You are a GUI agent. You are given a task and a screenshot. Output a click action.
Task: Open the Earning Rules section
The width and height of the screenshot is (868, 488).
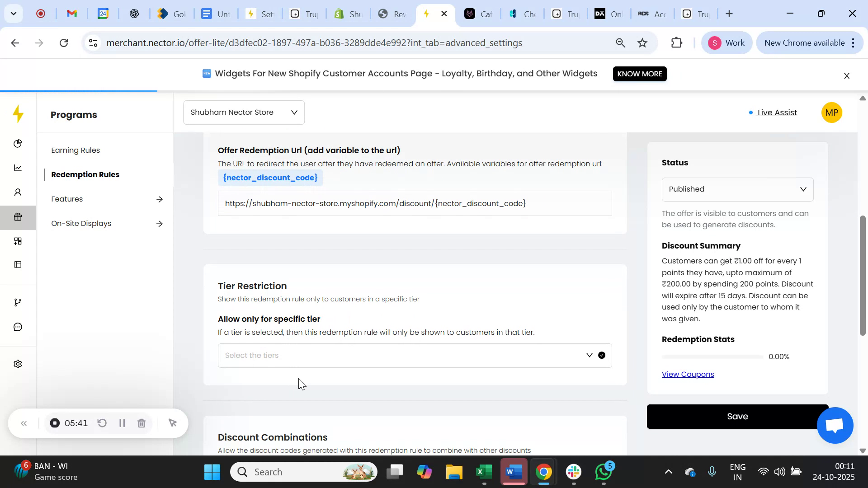click(x=75, y=150)
